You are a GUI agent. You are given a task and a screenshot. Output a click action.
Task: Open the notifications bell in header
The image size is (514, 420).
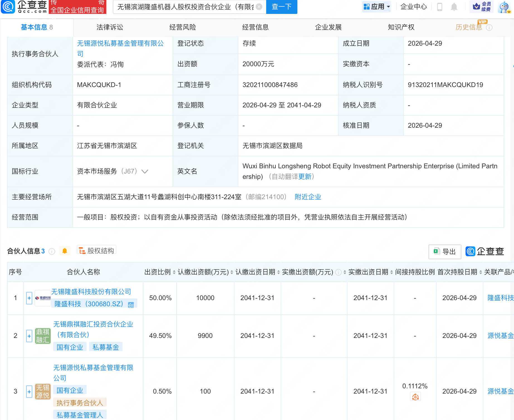[x=454, y=7]
